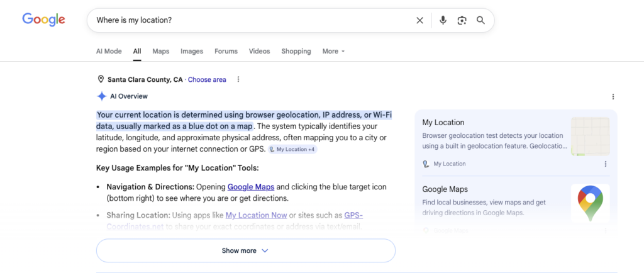The width and height of the screenshot is (644, 280).
Task: Open the My Location card three-dot menu
Action: [606, 164]
